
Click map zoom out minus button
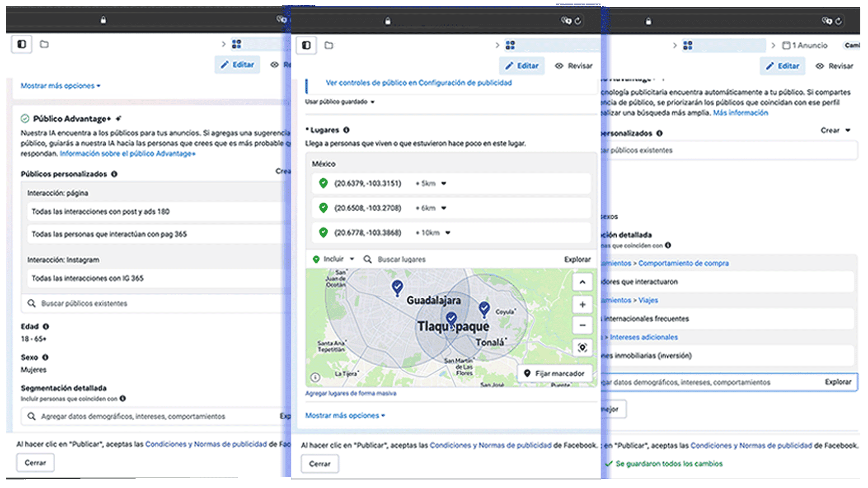(x=582, y=325)
